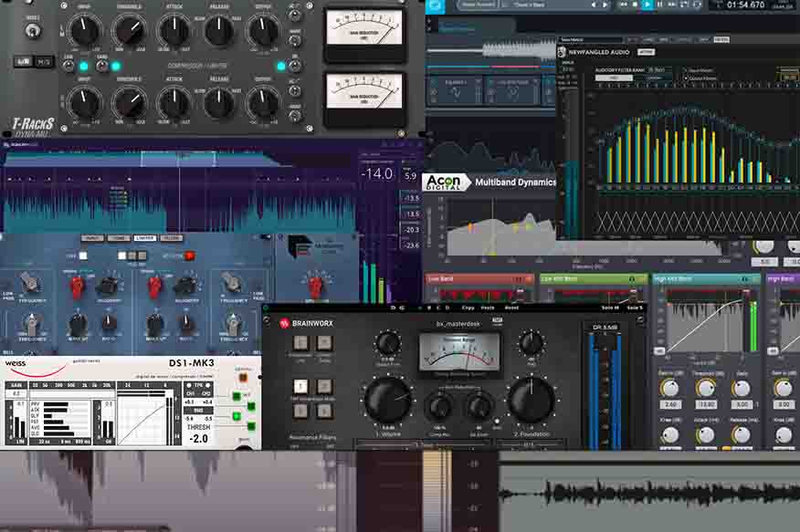This screenshot has height=532, width=800.
Task: Select the red Low Band header
Action: point(479,278)
